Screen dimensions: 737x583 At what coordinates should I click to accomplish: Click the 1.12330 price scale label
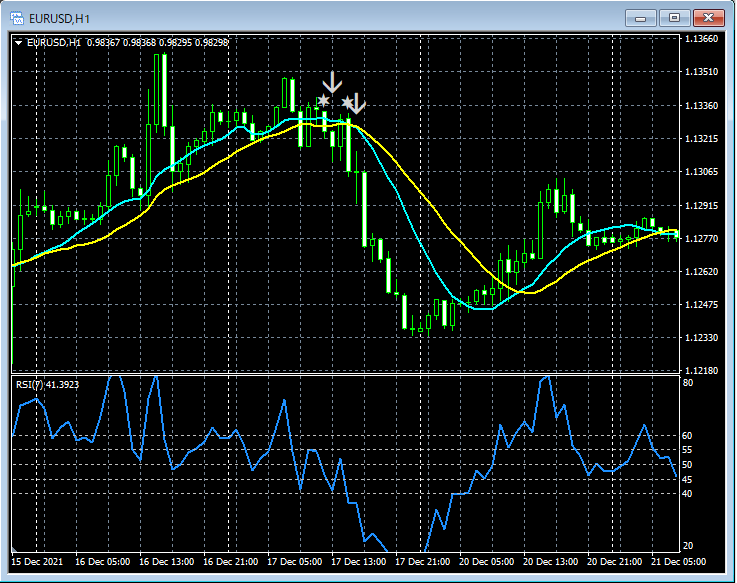point(702,338)
